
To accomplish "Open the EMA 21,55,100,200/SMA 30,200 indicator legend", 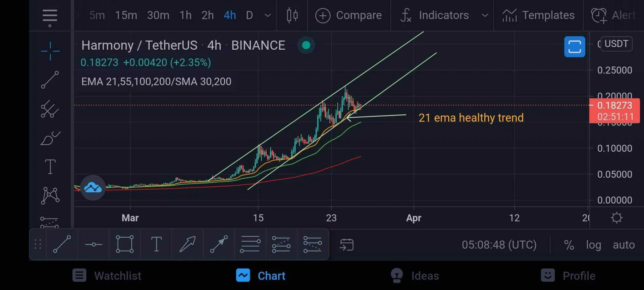I will pos(156,82).
